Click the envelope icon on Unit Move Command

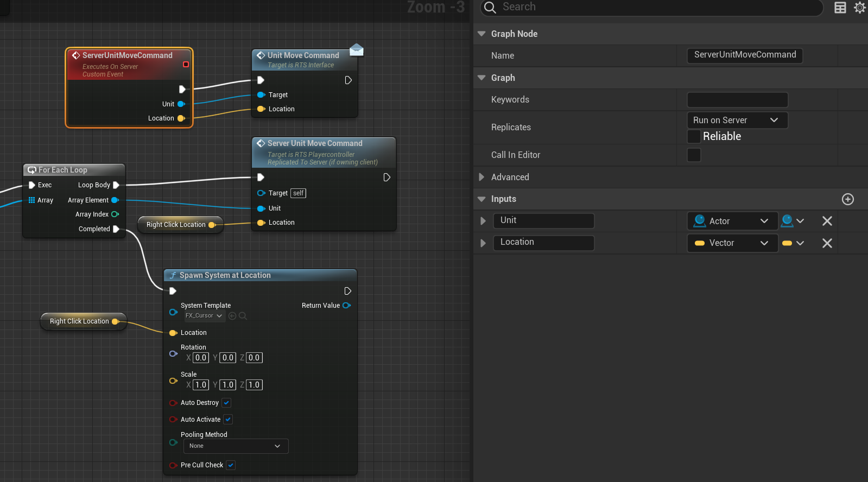coord(357,50)
